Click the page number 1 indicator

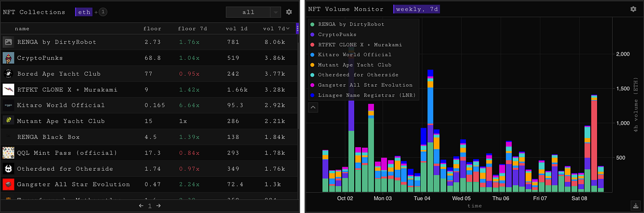click(149, 206)
